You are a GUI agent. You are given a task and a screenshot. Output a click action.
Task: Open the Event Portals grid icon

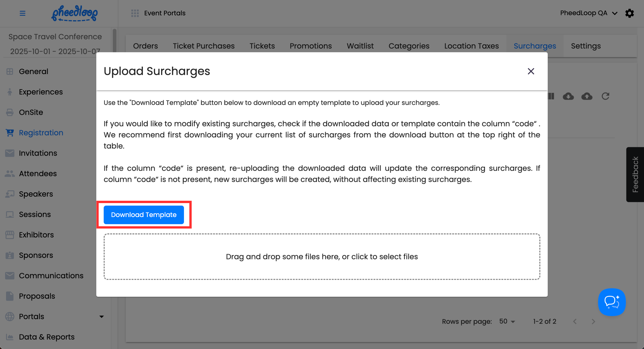tap(135, 13)
